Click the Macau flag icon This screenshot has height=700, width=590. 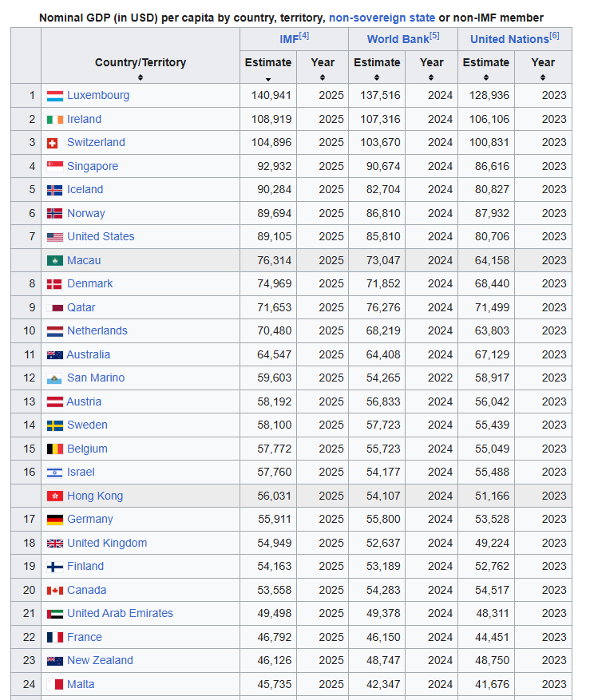click(x=55, y=261)
